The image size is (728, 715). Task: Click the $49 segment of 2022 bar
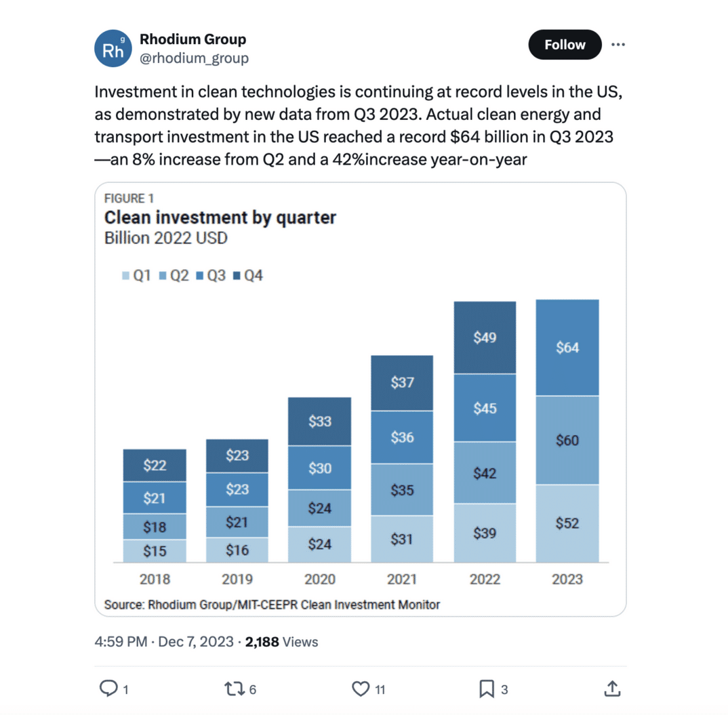[485, 338]
